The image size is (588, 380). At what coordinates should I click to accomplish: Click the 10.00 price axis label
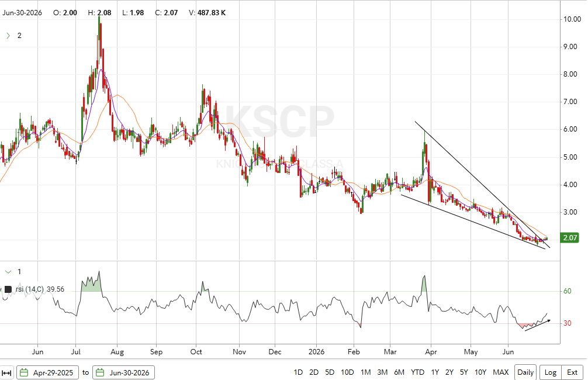click(572, 19)
